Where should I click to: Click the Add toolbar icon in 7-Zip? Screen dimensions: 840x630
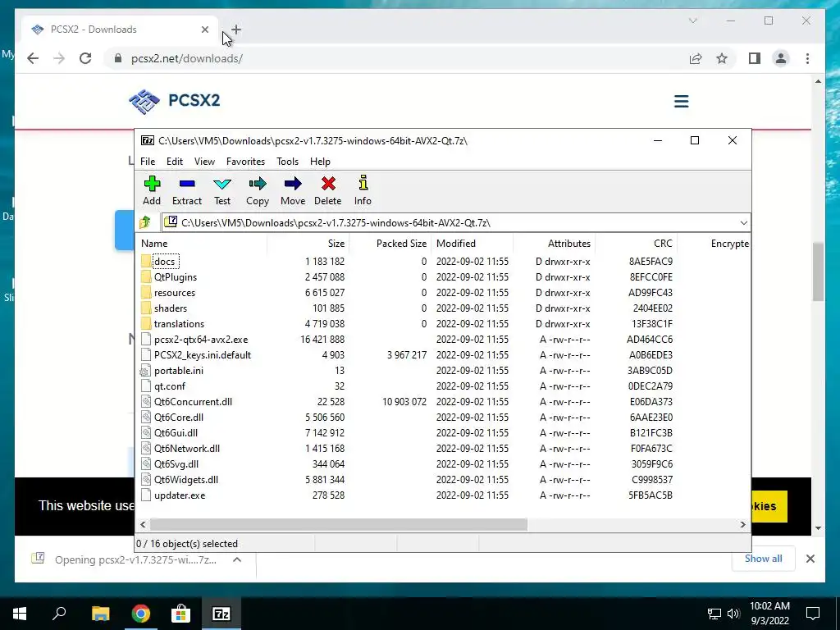[152, 190]
